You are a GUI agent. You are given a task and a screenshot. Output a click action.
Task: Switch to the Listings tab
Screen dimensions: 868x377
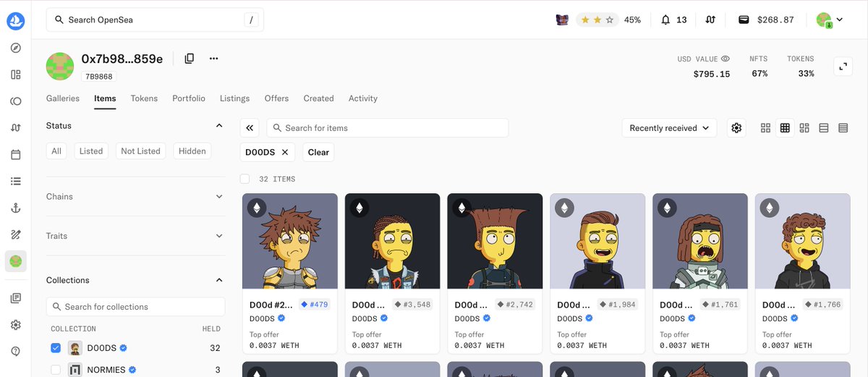(234, 98)
